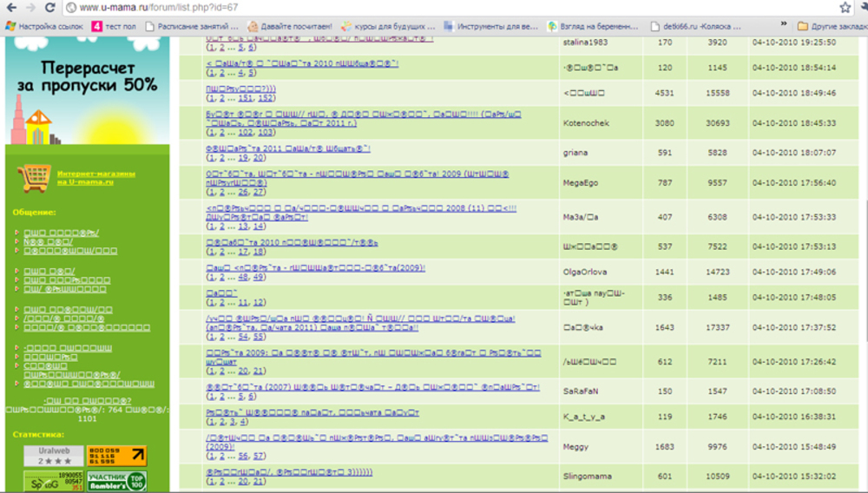Click the address bar with u-mama.ru URL
The image size is (868, 493).
coord(434,8)
